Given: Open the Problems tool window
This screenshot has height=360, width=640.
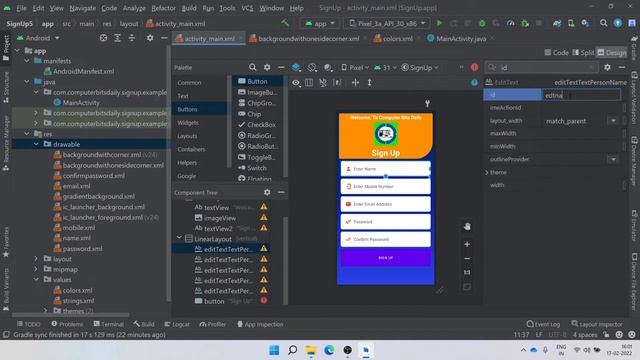Looking at the screenshot, I should 67,324.
